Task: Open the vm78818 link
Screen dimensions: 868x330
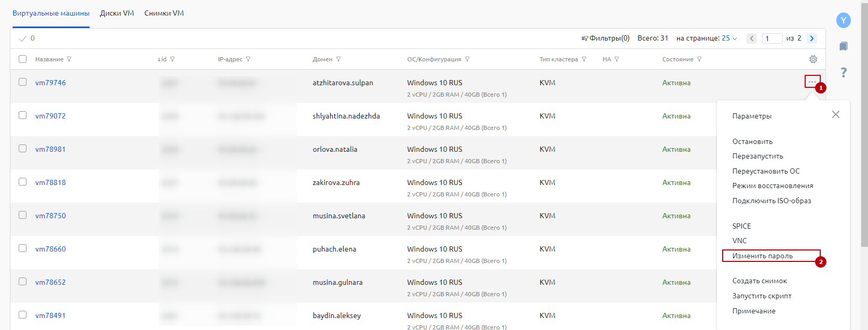Action: click(x=50, y=182)
